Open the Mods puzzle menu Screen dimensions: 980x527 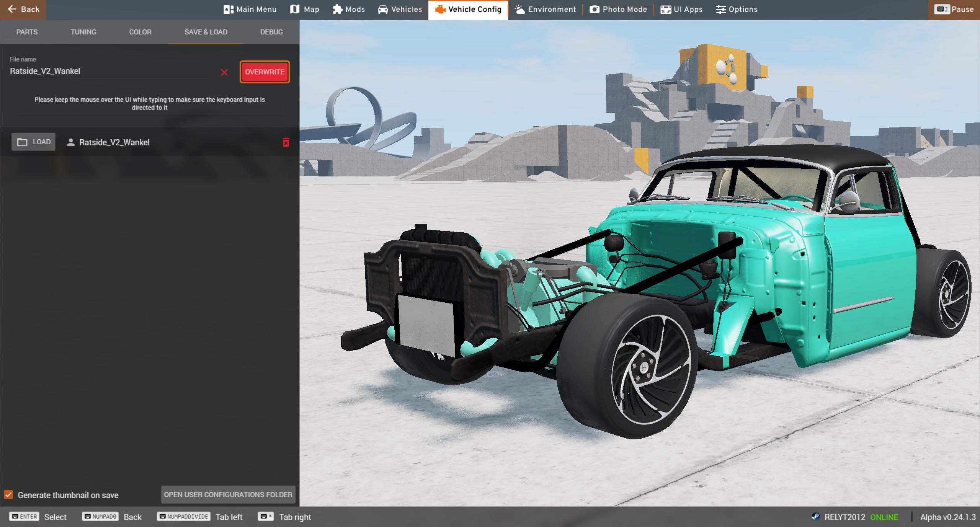pyautogui.click(x=349, y=10)
